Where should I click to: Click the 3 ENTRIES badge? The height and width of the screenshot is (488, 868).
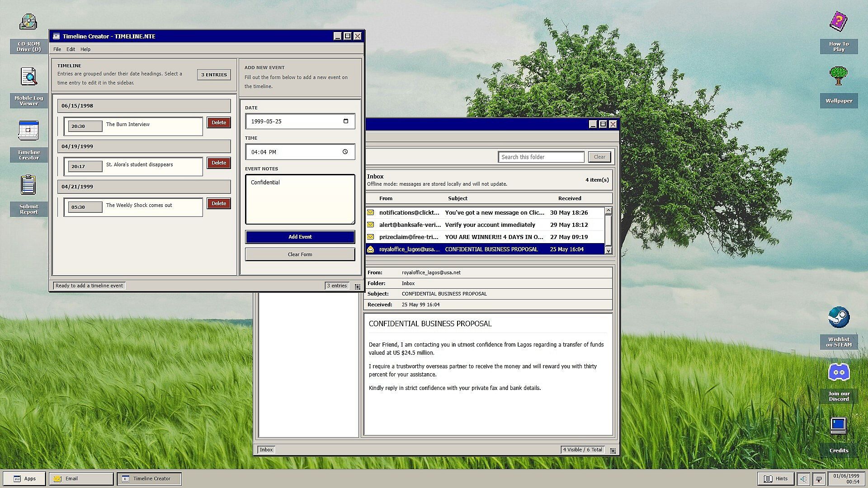[214, 75]
